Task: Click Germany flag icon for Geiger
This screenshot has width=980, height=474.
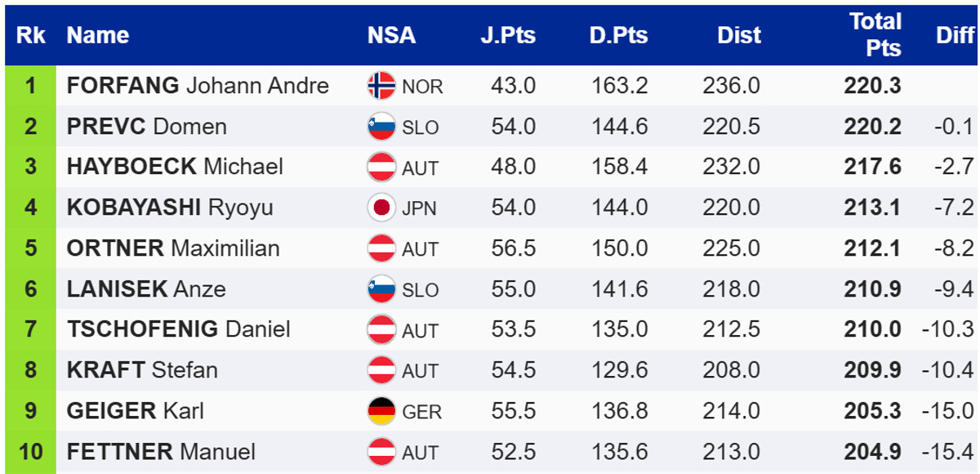Action: 381,411
